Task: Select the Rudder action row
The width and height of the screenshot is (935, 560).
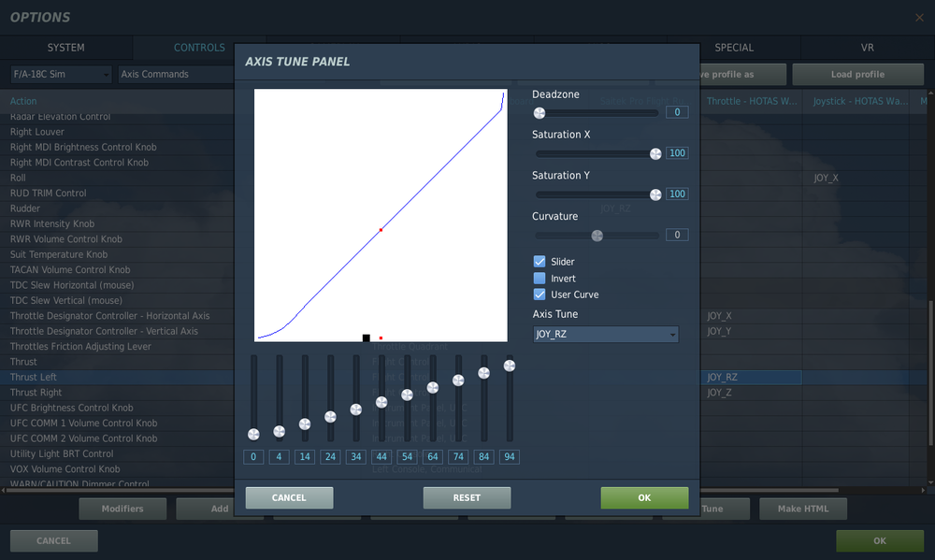Action: [117, 208]
